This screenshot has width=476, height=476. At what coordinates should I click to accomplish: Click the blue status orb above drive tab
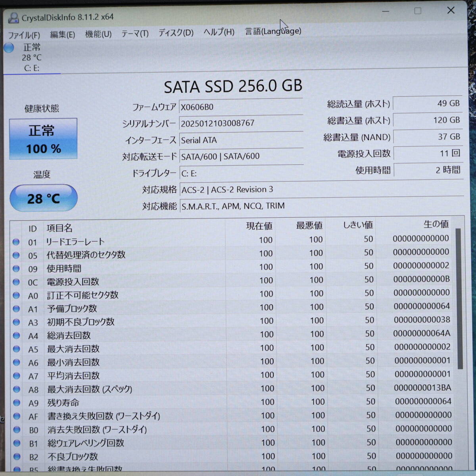click(x=9, y=48)
